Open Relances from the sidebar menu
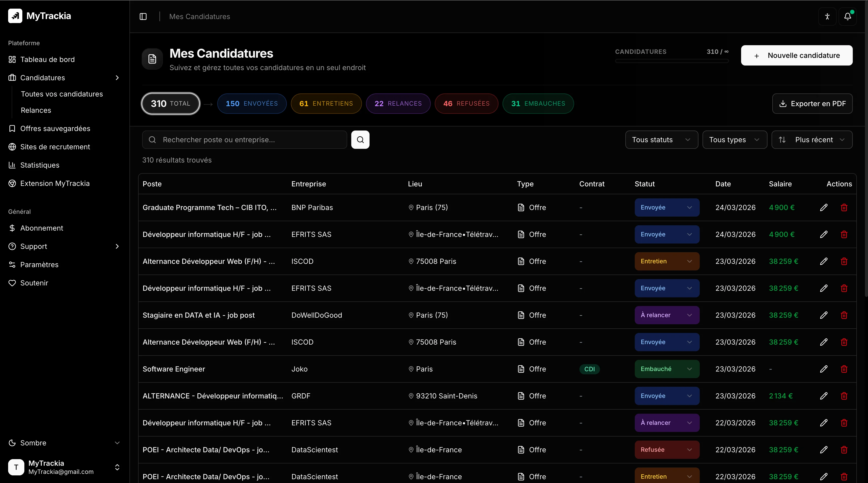 point(36,110)
